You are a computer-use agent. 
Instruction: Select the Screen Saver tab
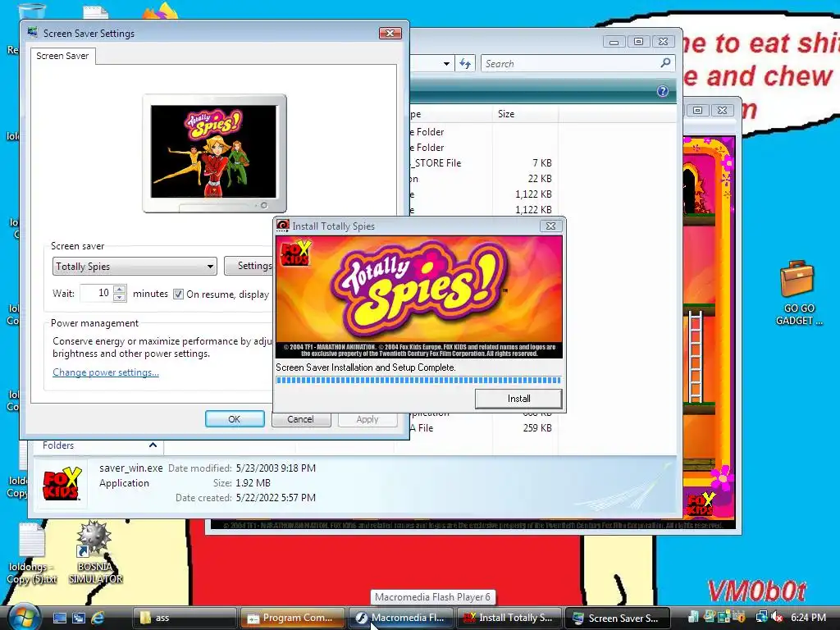[x=62, y=56]
